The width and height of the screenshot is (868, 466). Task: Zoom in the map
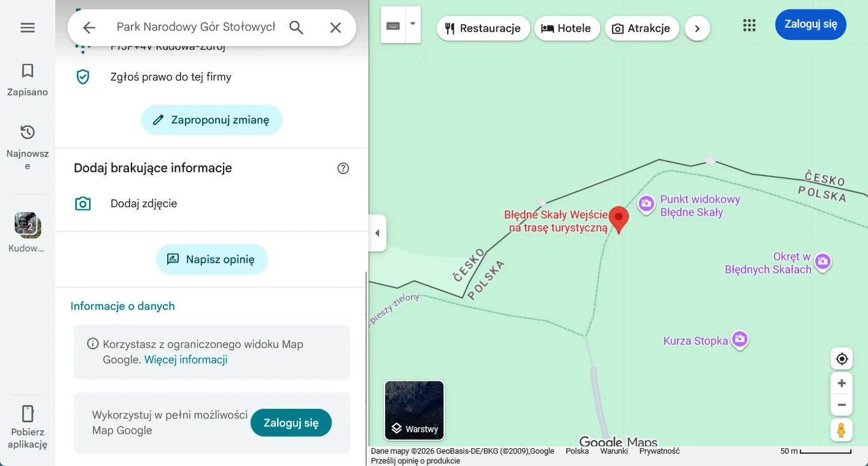pyautogui.click(x=842, y=383)
